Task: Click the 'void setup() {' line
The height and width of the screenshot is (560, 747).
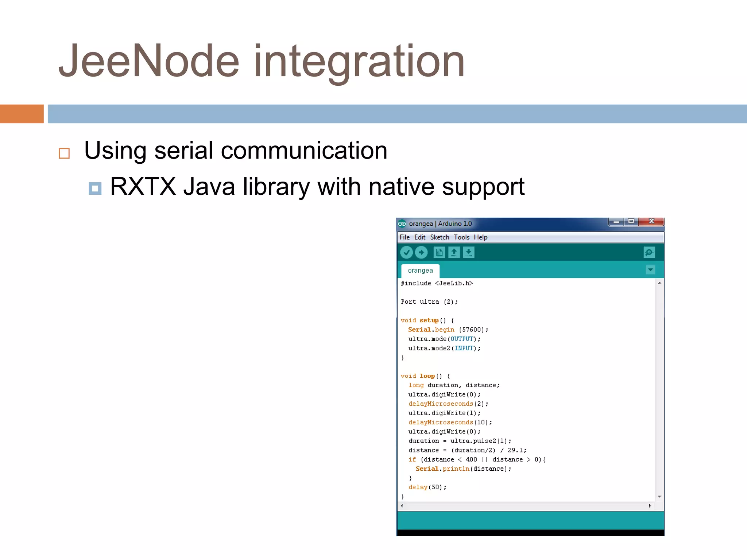Action: (427, 320)
